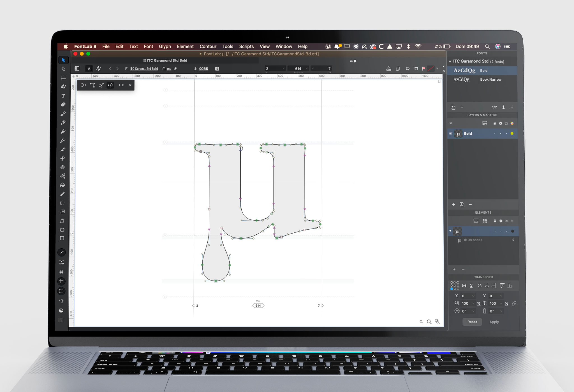Click the yellow color dot on Bold layer

[x=512, y=134]
